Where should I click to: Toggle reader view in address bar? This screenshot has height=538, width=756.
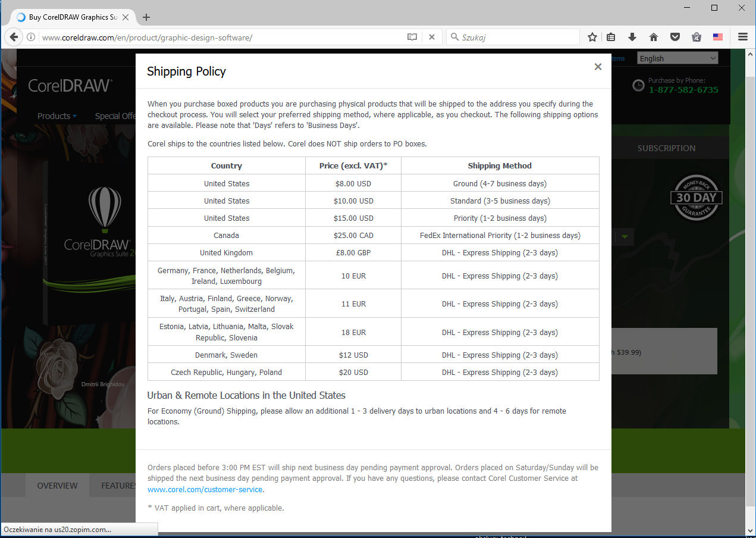pos(412,37)
